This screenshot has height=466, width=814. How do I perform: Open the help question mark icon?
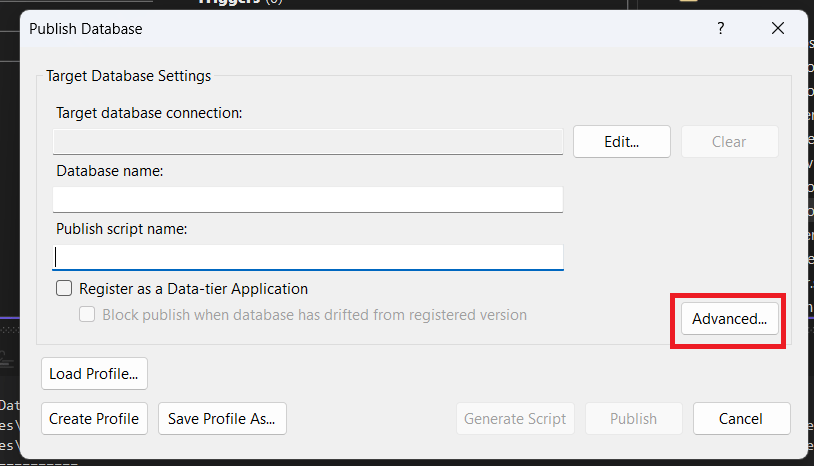[721, 28]
